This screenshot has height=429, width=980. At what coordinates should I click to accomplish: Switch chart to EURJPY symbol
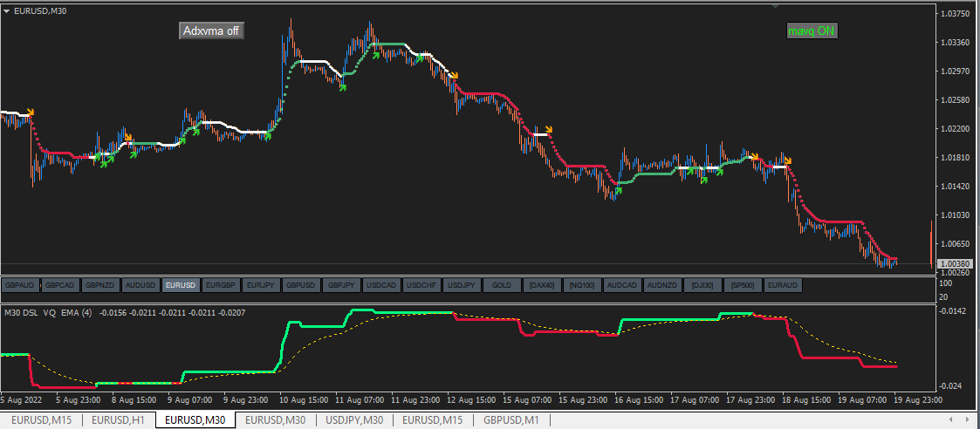click(x=261, y=285)
